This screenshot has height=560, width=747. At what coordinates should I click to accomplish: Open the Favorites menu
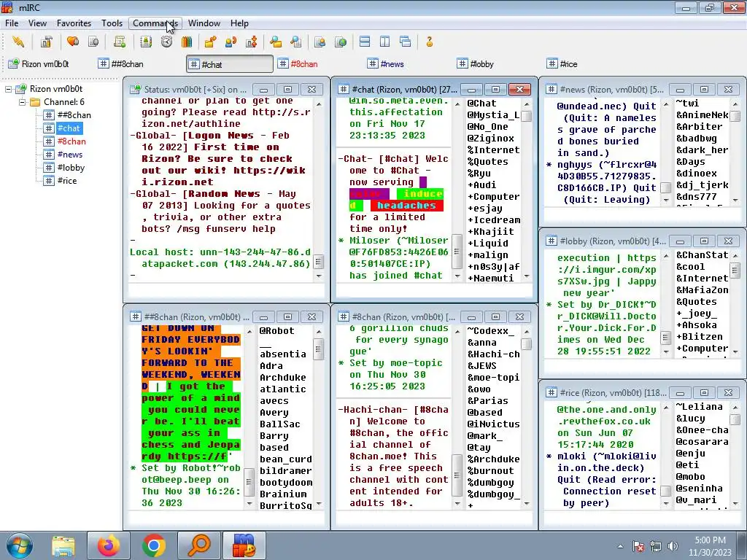click(74, 23)
